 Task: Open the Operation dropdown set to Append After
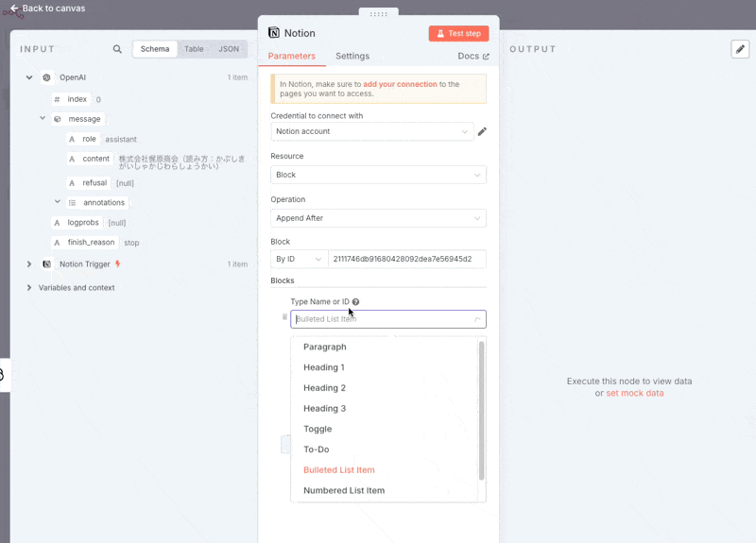click(379, 218)
